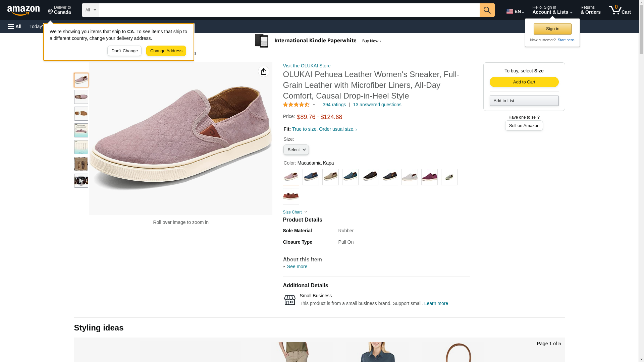
Task: Open the star rating breakdown
Action: pyautogui.click(x=299, y=105)
